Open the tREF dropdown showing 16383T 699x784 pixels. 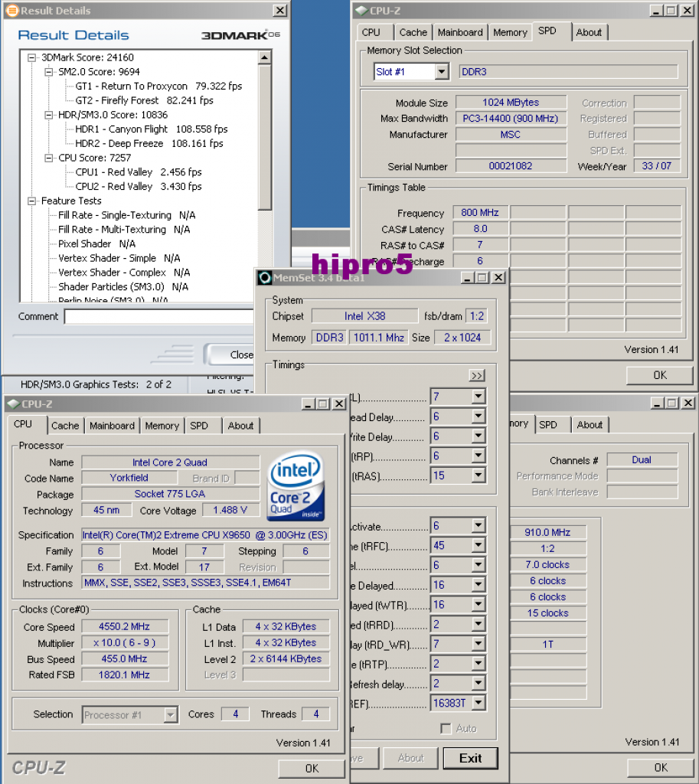coord(479,703)
